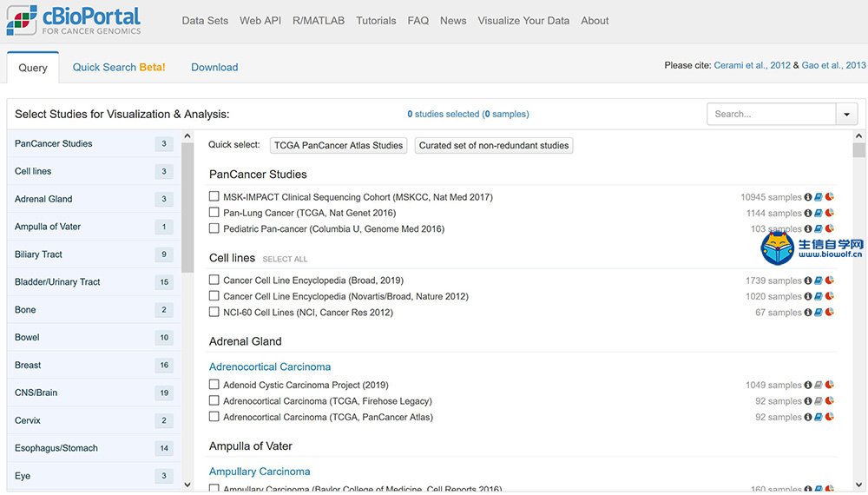The height and width of the screenshot is (495, 868).
Task: Show info for Cancer Cell Line Encyclopedia 2019
Action: click(x=807, y=280)
